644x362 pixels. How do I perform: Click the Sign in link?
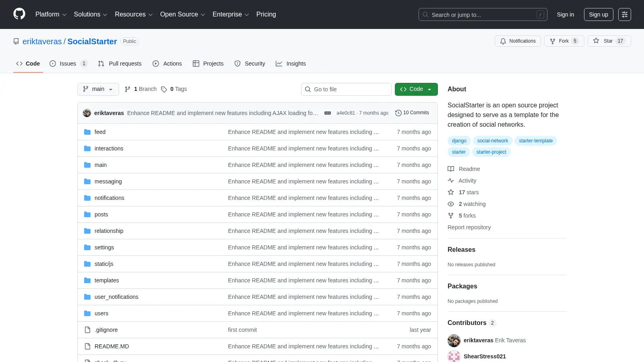tap(566, 14)
